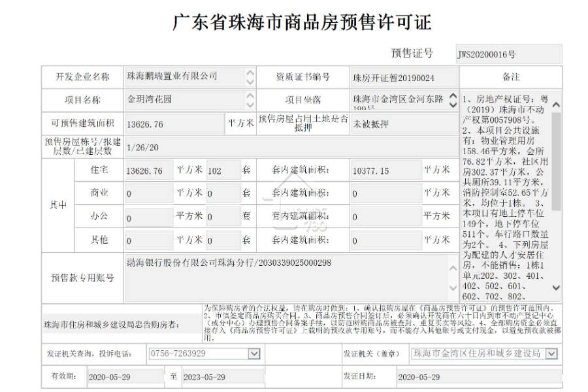Open the complaint phone 0756-7263929 dropdown
This screenshot has width=588, height=392.
coord(254,353)
